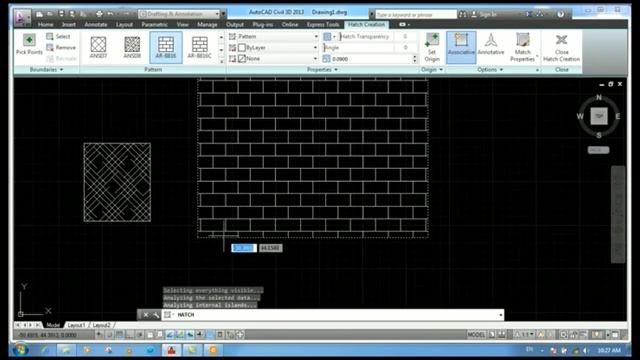Viewport: 640px width, 360px height.
Task: Toggle the Associative hatch option
Action: point(461,47)
